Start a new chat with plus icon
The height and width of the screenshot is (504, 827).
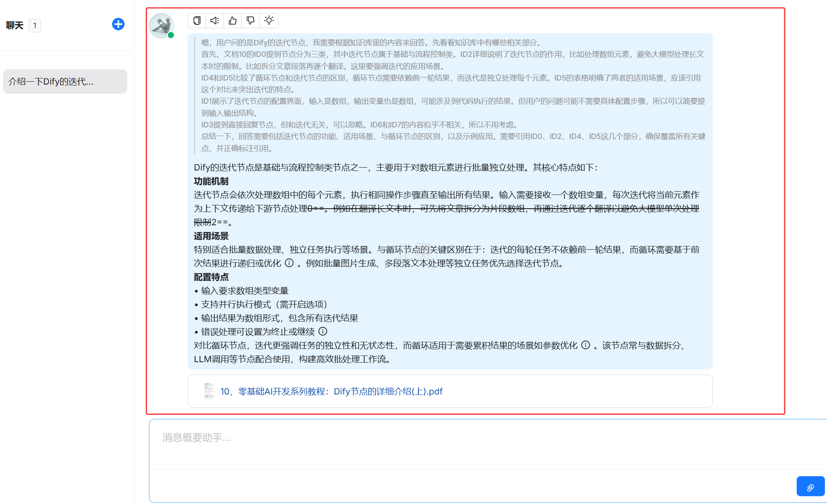118,24
